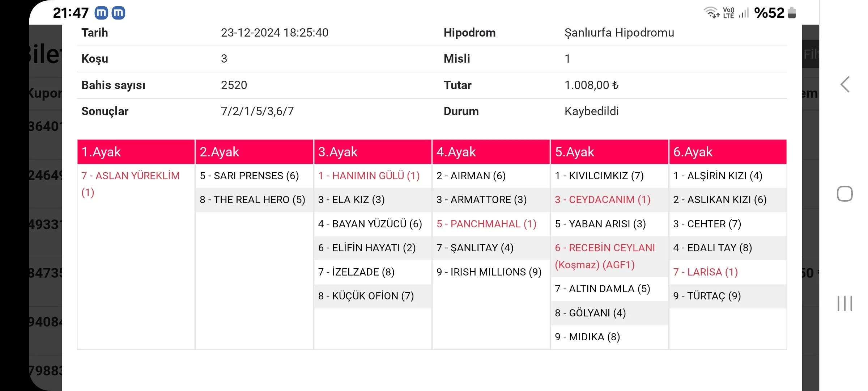Image resolution: width=868 pixels, height=391 pixels.
Task: Tap the Android back arrow icon
Action: (845, 85)
